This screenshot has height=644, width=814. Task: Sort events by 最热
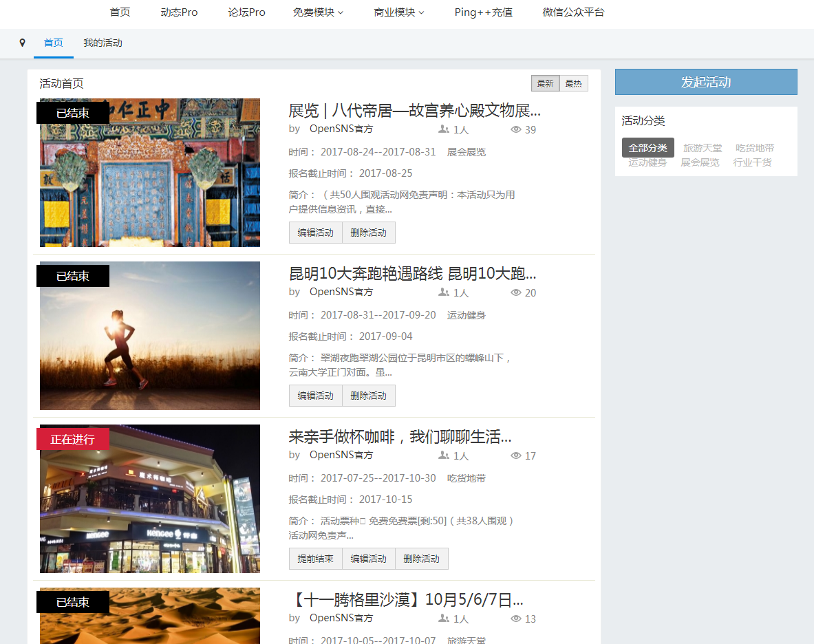[x=574, y=83]
